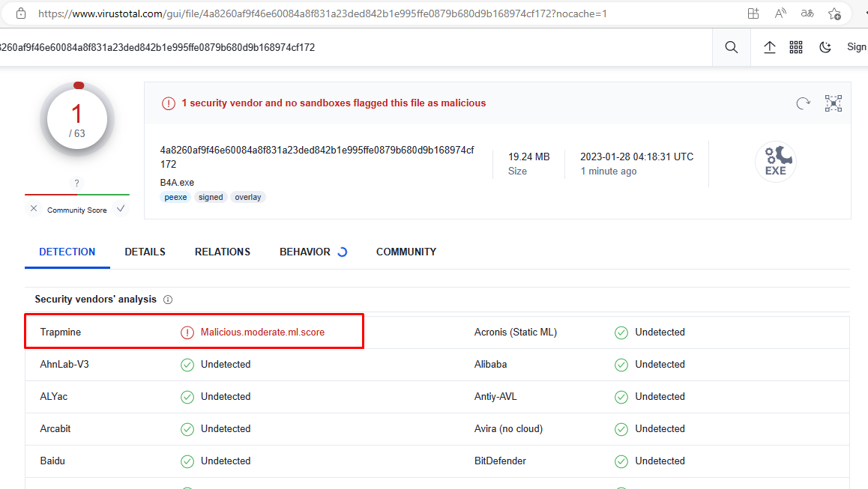Open the BEHAVIOR analysis tab
The height and width of the screenshot is (489, 868).
(306, 252)
